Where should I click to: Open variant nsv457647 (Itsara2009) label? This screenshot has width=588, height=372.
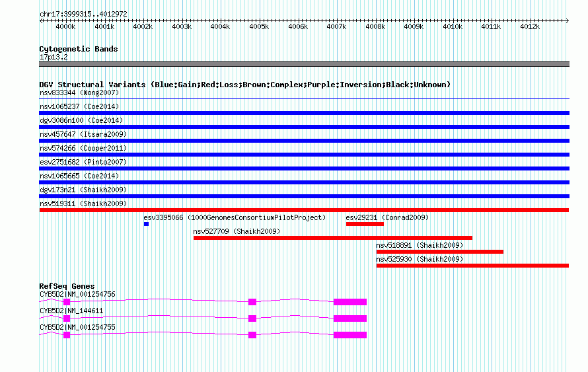pos(83,134)
